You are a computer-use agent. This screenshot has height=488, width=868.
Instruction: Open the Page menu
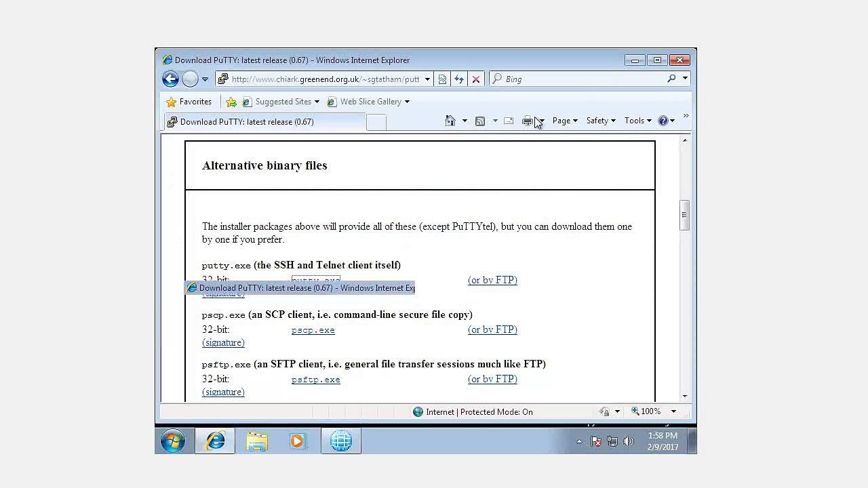tap(565, 121)
